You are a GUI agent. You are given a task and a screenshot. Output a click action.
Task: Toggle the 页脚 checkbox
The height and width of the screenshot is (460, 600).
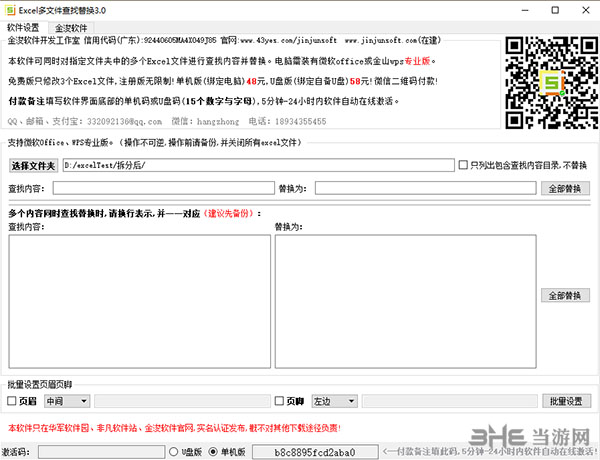279,401
